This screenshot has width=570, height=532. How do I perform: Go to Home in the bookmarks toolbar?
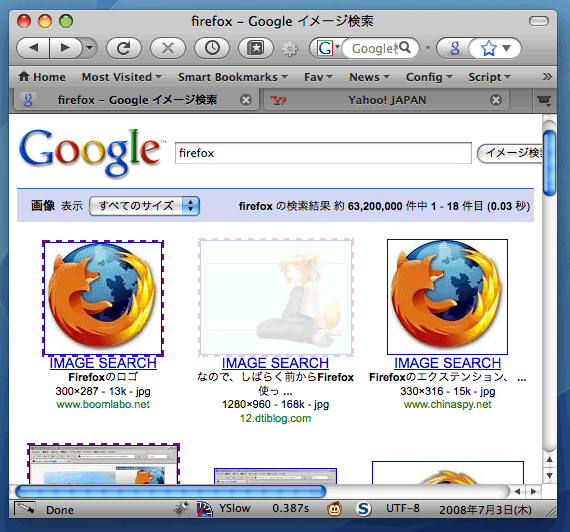pyautogui.click(x=42, y=77)
